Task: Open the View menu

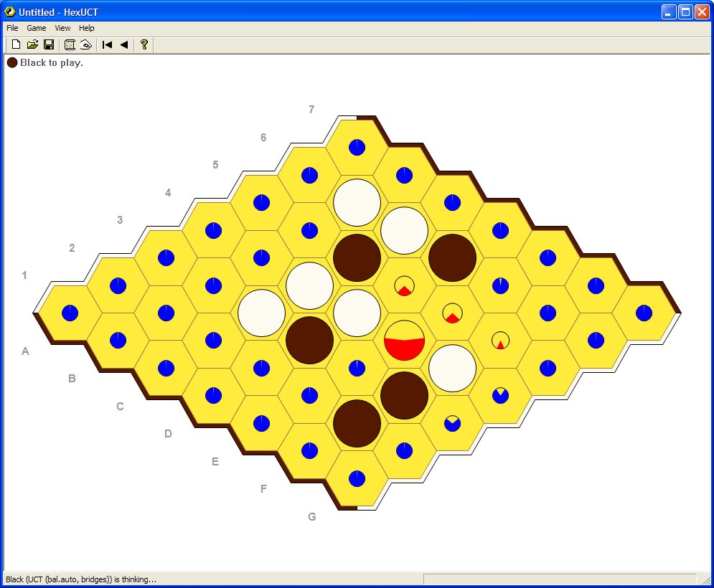Action: tap(63, 28)
